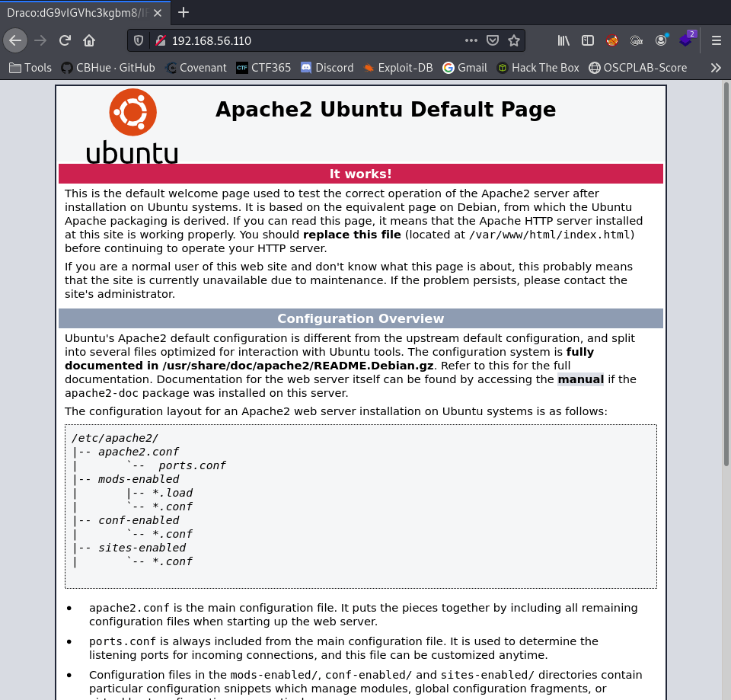This screenshot has height=700, width=731.
Task: Open the CBHue · GitHub bookmark
Action: pos(108,68)
